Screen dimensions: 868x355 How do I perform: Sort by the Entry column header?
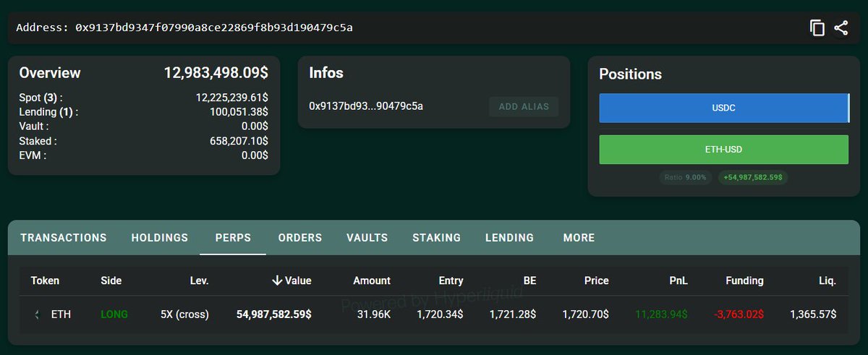(451, 281)
